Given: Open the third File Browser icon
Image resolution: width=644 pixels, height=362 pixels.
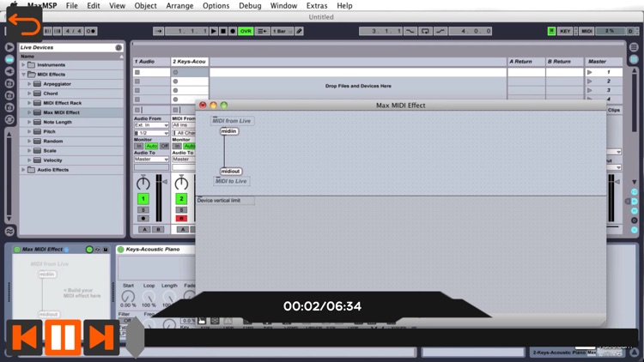Looking at the screenshot, I should 9,107.
